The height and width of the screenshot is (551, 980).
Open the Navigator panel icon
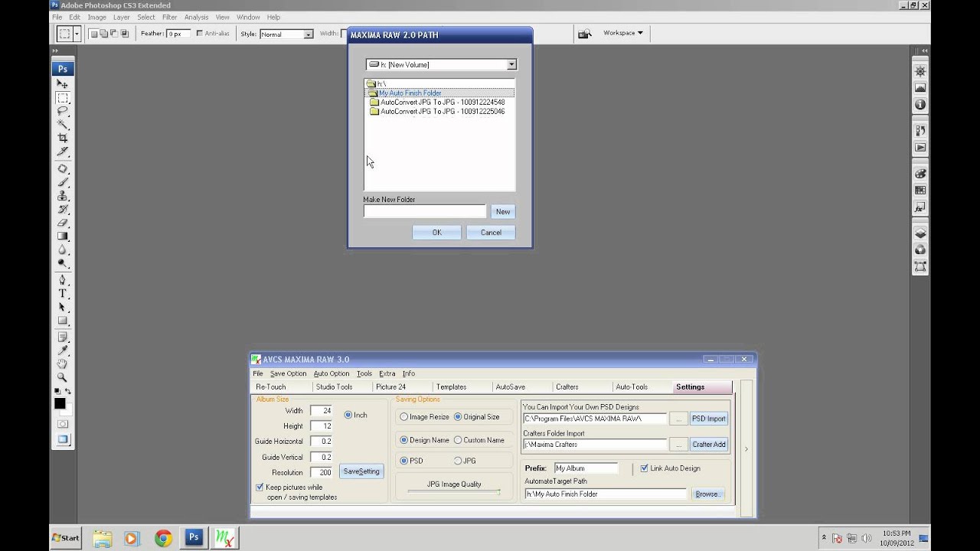pyautogui.click(x=920, y=71)
